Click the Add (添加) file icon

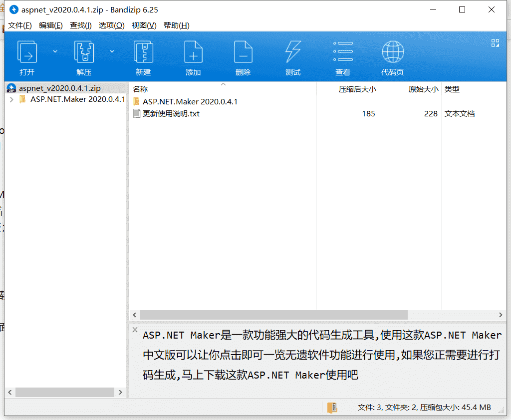coord(193,52)
